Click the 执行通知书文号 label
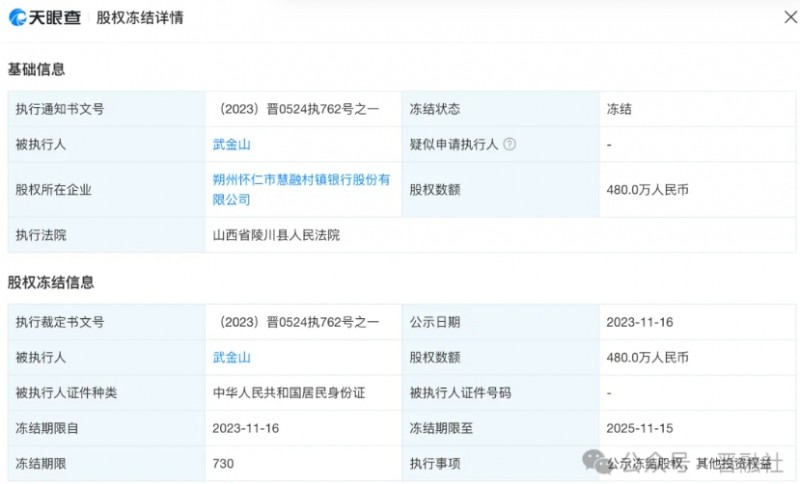The width and height of the screenshot is (800, 484). pos(60,109)
